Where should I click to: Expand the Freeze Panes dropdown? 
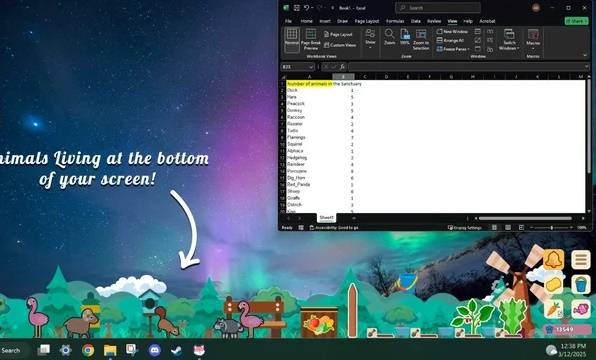[453, 49]
